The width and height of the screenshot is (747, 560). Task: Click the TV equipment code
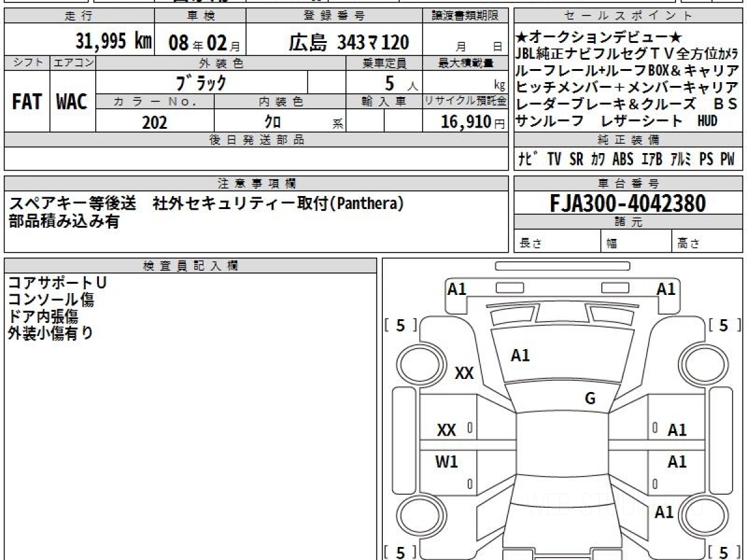[x=554, y=159]
